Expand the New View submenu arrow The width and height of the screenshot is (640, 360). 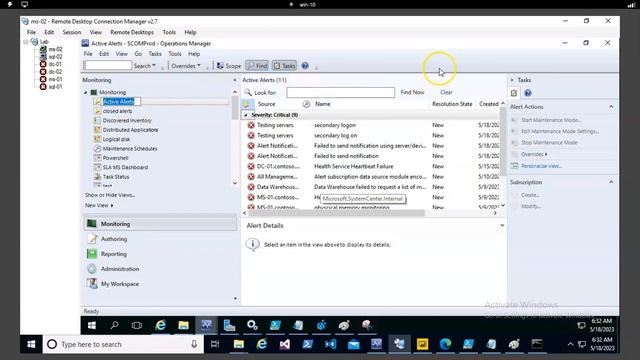coord(112,206)
